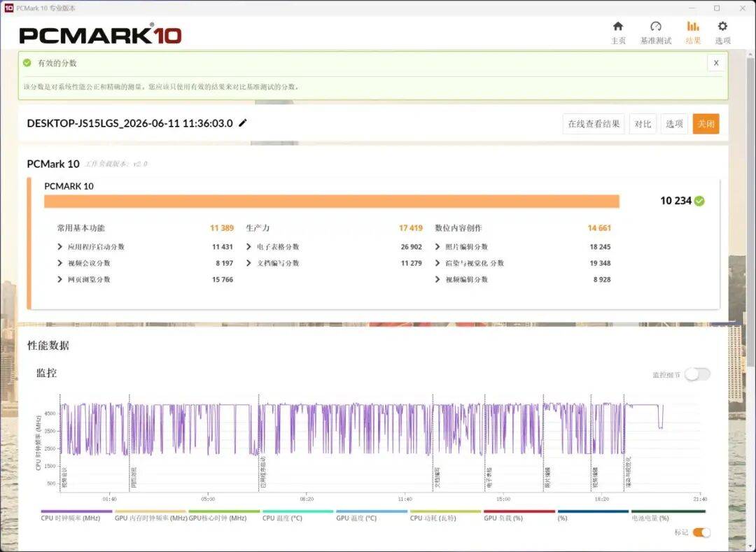Viewport: 756px width, 552px height.
Task: Click the pencil icon to rename the result
Action: [243, 123]
